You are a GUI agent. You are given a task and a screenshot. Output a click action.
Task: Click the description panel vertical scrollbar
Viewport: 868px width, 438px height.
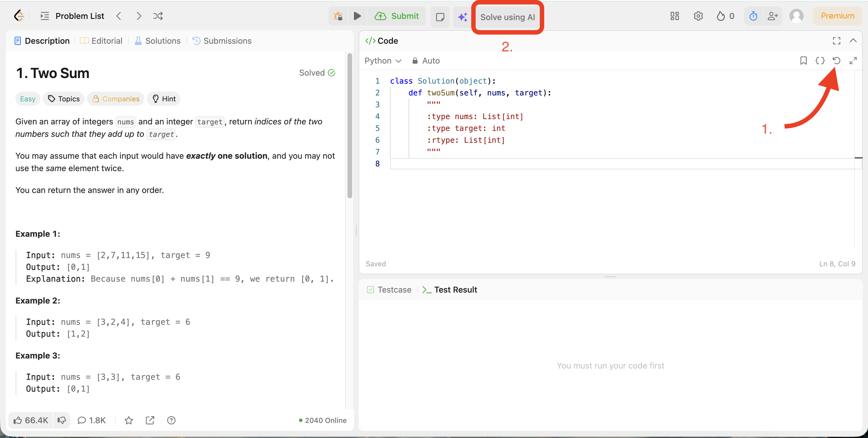pos(350,126)
